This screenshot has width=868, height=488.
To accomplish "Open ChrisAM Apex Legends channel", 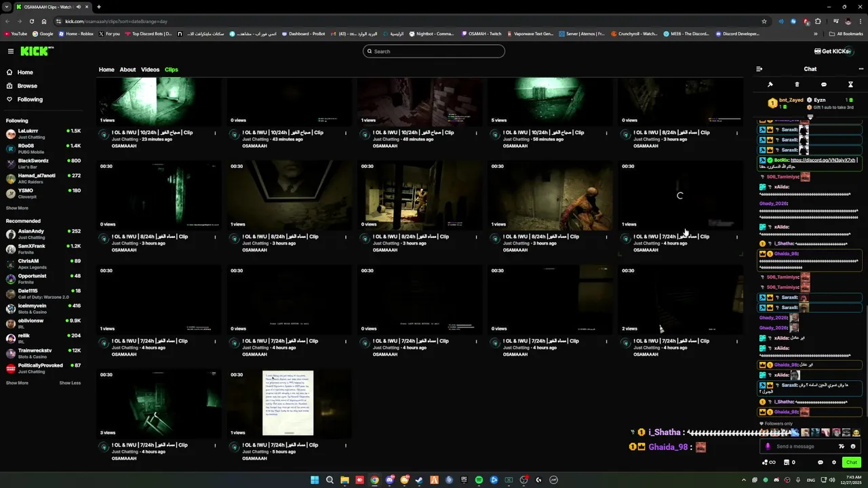I will (42, 264).
